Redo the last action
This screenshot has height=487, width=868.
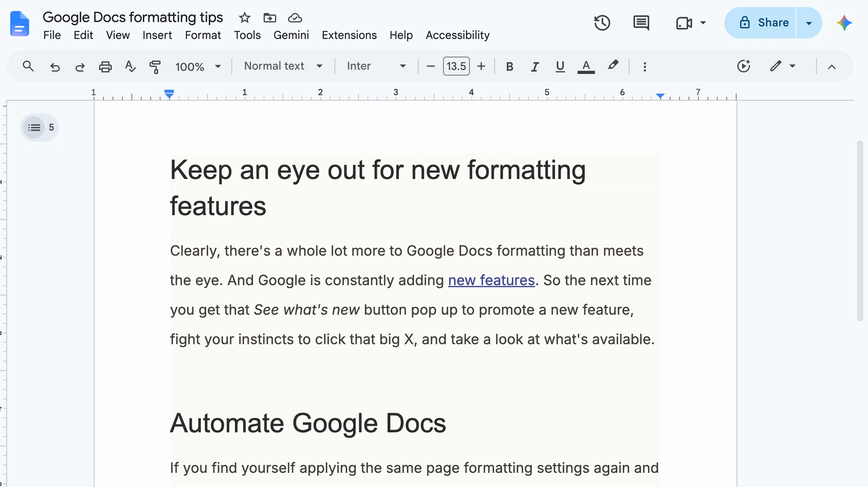point(80,66)
